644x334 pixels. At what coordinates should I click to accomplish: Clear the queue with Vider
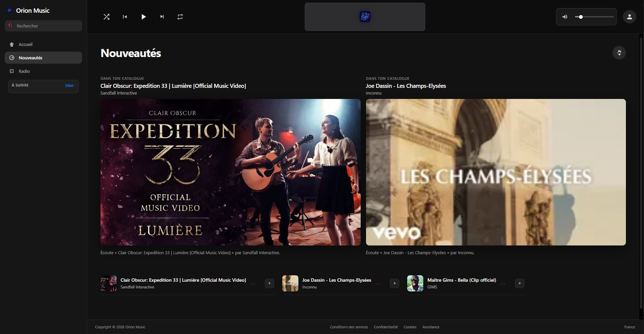(69, 86)
